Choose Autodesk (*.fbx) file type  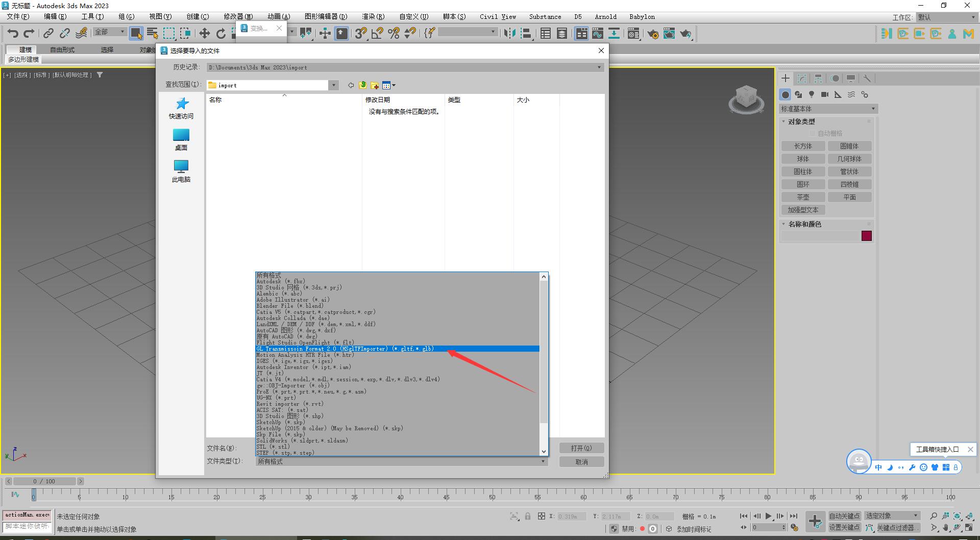click(397, 281)
